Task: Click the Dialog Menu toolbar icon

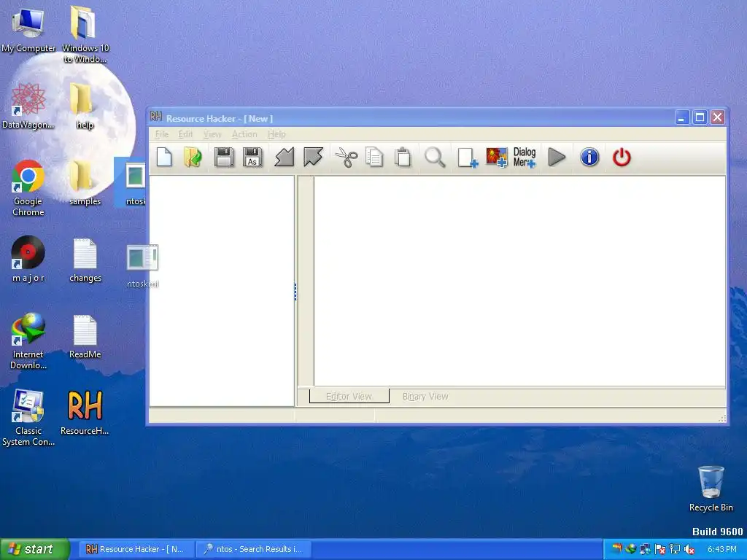Action: [x=525, y=157]
